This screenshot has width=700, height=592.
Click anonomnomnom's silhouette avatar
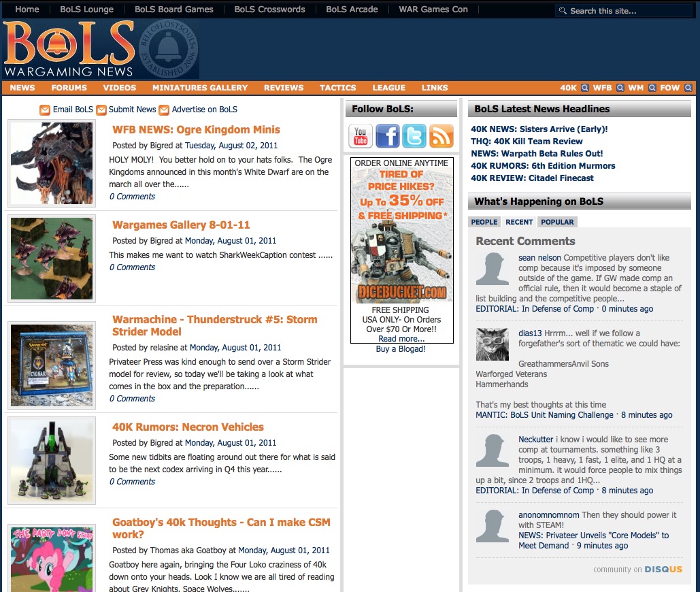[492, 526]
